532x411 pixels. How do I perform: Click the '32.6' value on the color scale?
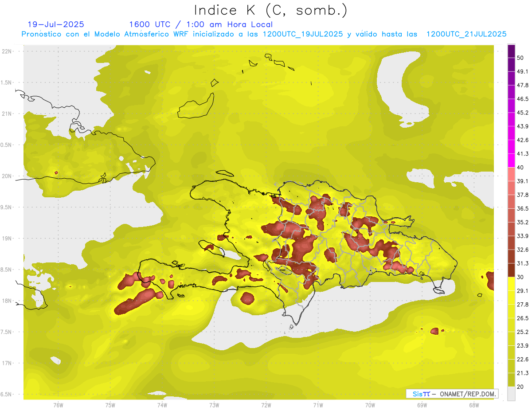[523, 250]
